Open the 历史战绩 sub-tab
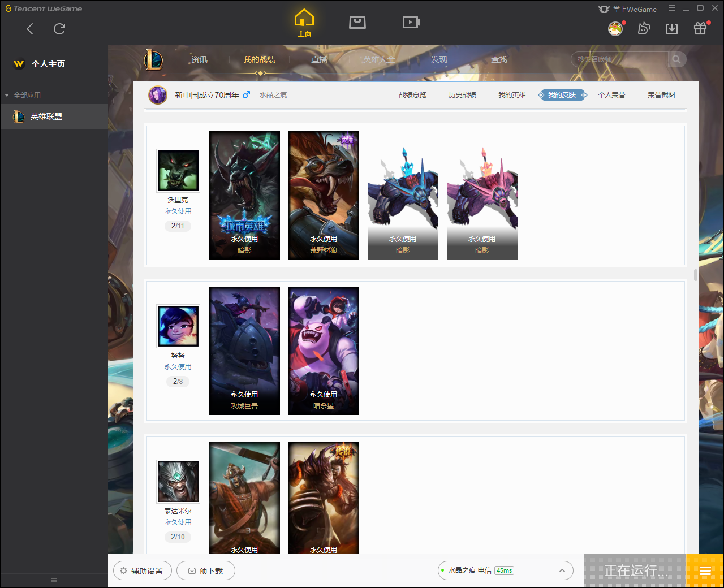The image size is (724, 588). point(462,95)
